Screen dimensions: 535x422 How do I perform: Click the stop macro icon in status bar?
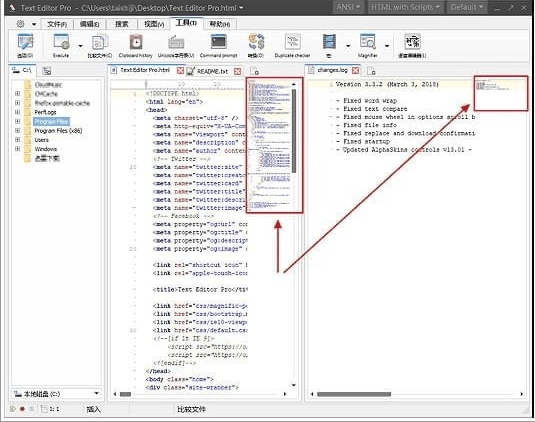point(31,409)
